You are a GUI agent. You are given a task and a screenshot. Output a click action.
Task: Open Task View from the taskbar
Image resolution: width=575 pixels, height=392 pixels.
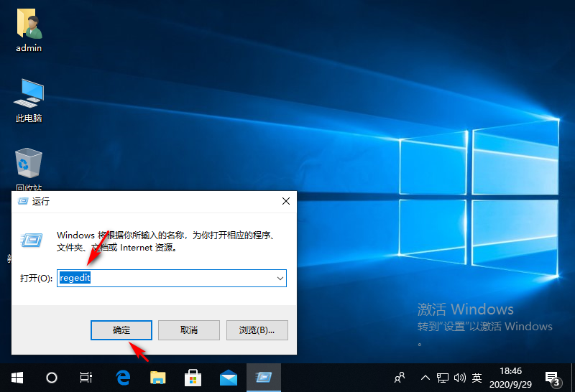click(86, 377)
